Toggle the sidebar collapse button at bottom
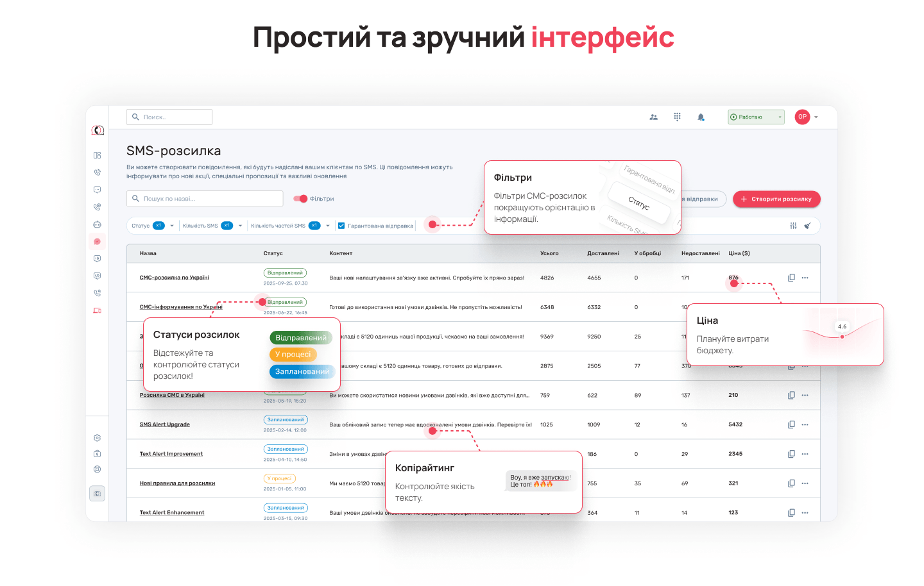924x586 pixels. 97,494
